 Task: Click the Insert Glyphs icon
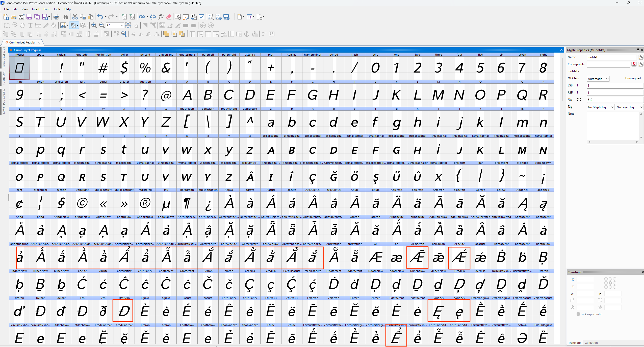(x=132, y=17)
